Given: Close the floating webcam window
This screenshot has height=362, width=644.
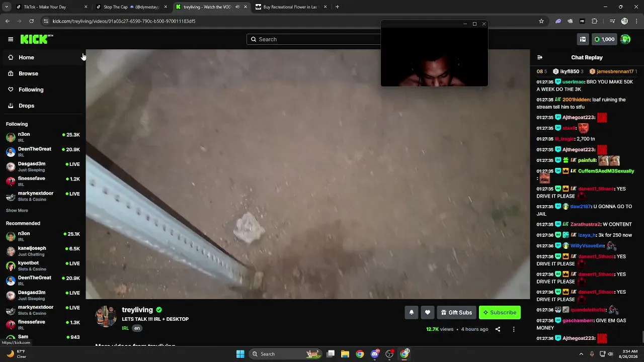Looking at the screenshot, I should click(484, 24).
